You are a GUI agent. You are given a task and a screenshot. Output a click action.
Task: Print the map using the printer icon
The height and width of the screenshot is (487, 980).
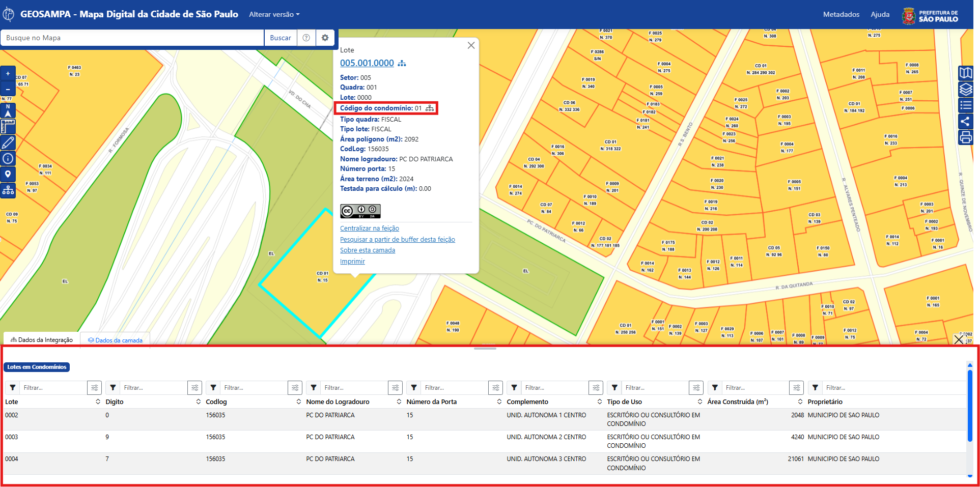coord(966,137)
